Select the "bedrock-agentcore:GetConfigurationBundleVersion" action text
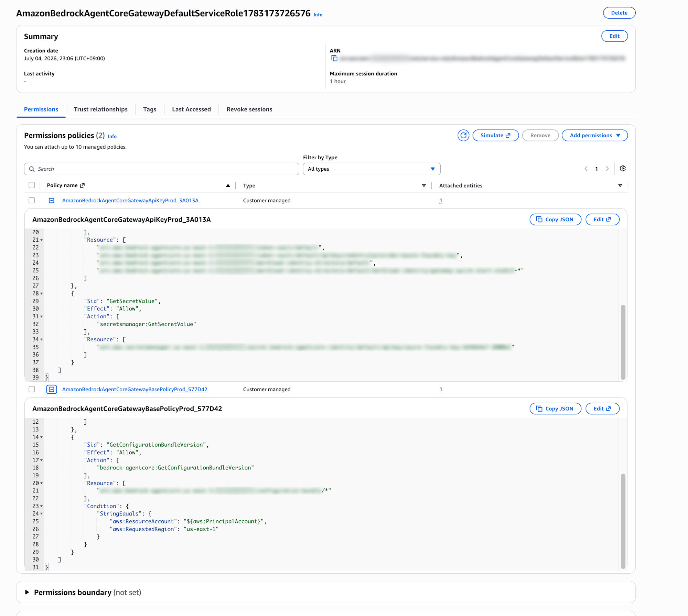This screenshot has height=616, width=688. pos(175,468)
